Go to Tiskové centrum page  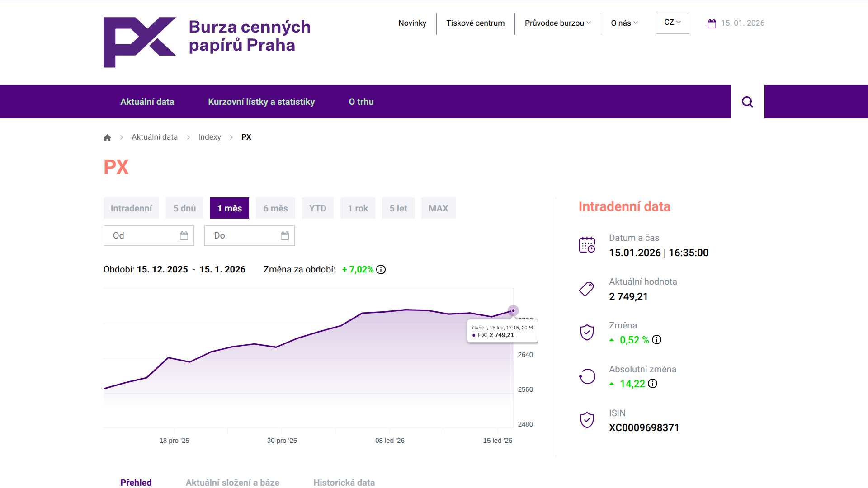click(x=476, y=23)
